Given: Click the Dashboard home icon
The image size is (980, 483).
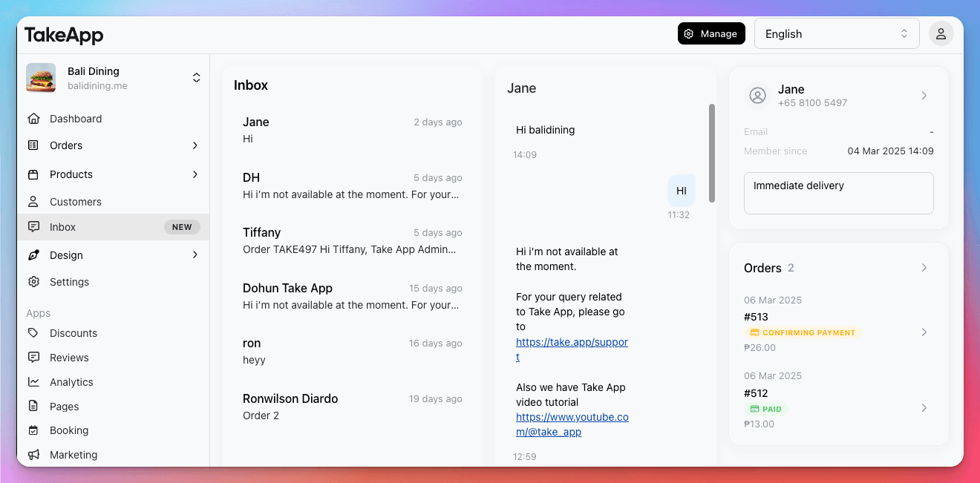Looking at the screenshot, I should tap(33, 119).
